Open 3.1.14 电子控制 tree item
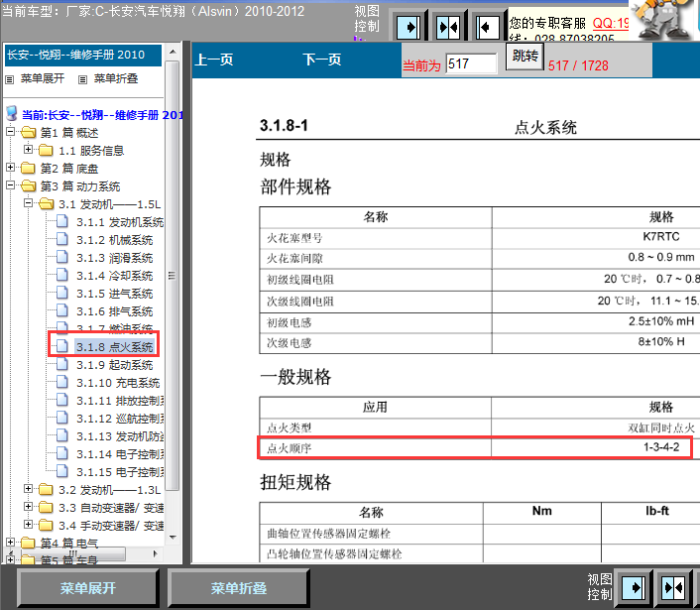This screenshot has width=700, height=610. coord(120,454)
